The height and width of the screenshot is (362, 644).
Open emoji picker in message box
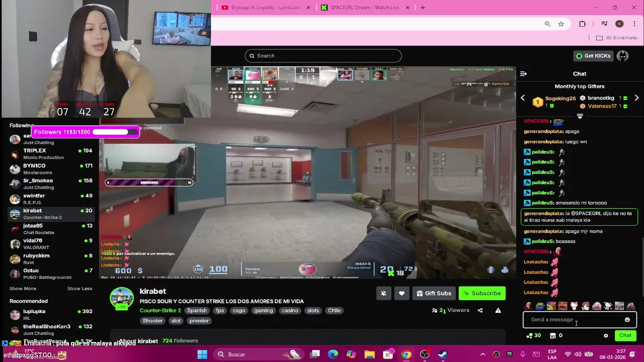pyautogui.click(x=627, y=320)
